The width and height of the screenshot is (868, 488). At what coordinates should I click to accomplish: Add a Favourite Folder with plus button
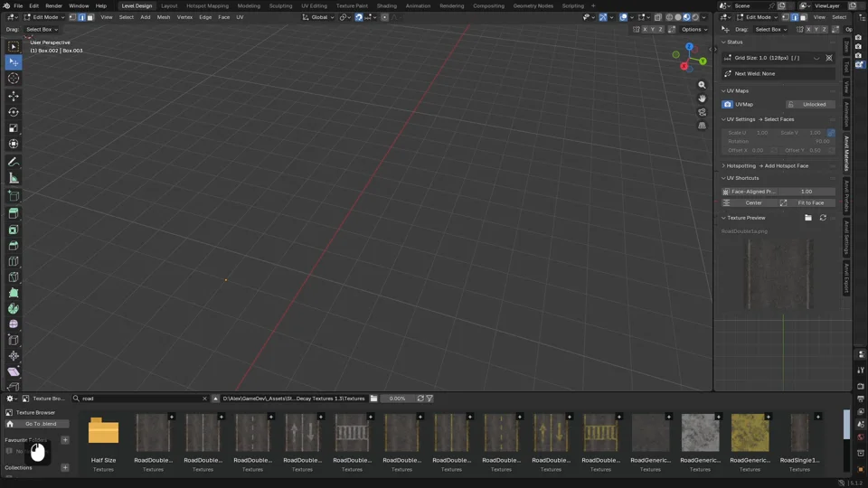[x=65, y=440]
